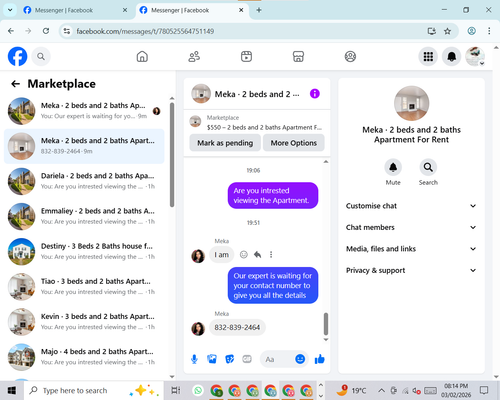The image size is (500, 400).
Task: Go to the Home feed icon
Action: pyautogui.click(x=142, y=56)
